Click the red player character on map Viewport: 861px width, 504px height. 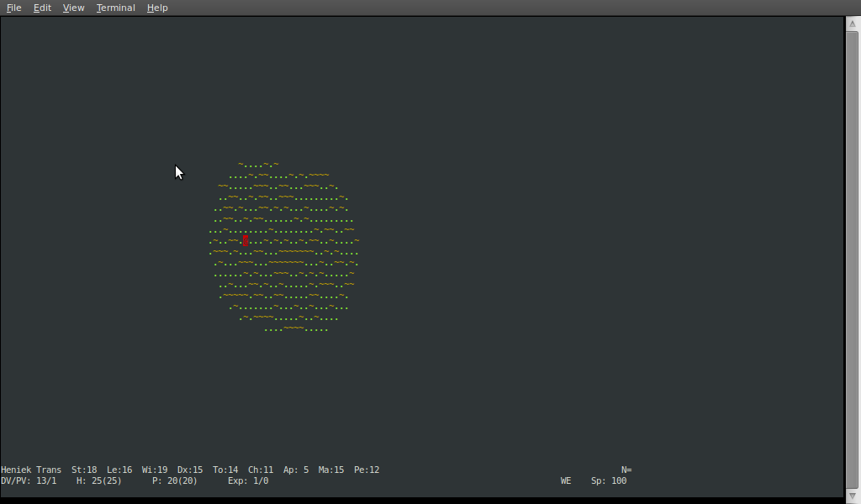(246, 241)
